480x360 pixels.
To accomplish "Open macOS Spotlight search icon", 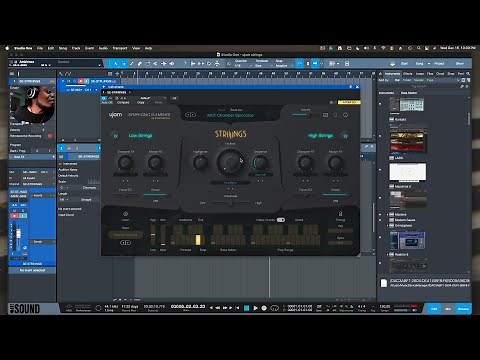I will pyautogui.click(x=419, y=48).
